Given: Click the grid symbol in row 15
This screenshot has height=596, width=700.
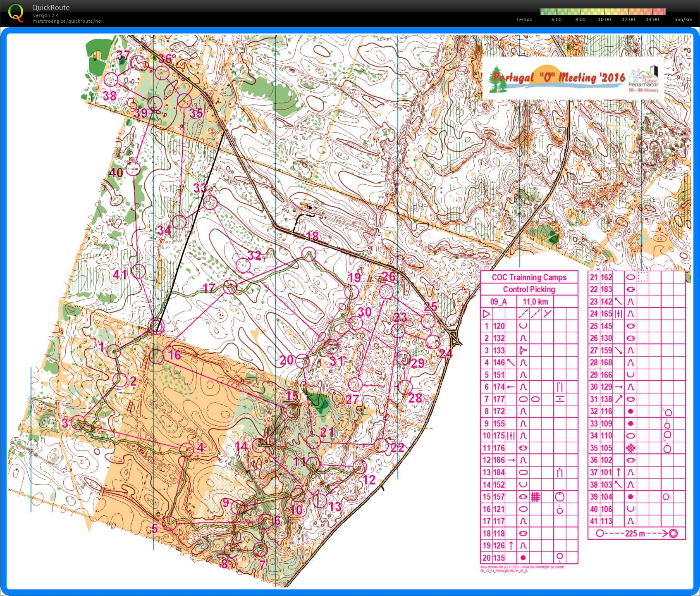Looking at the screenshot, I should coord(535,497).
